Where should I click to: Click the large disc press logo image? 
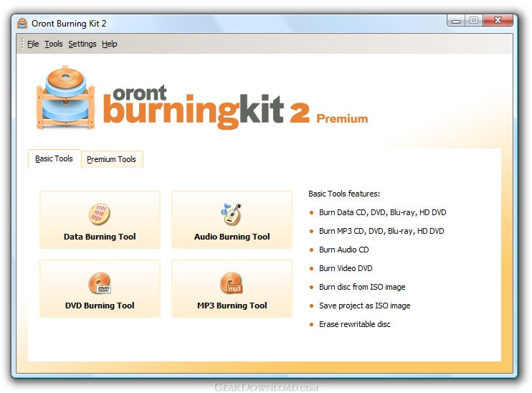[x=65, y=98]
